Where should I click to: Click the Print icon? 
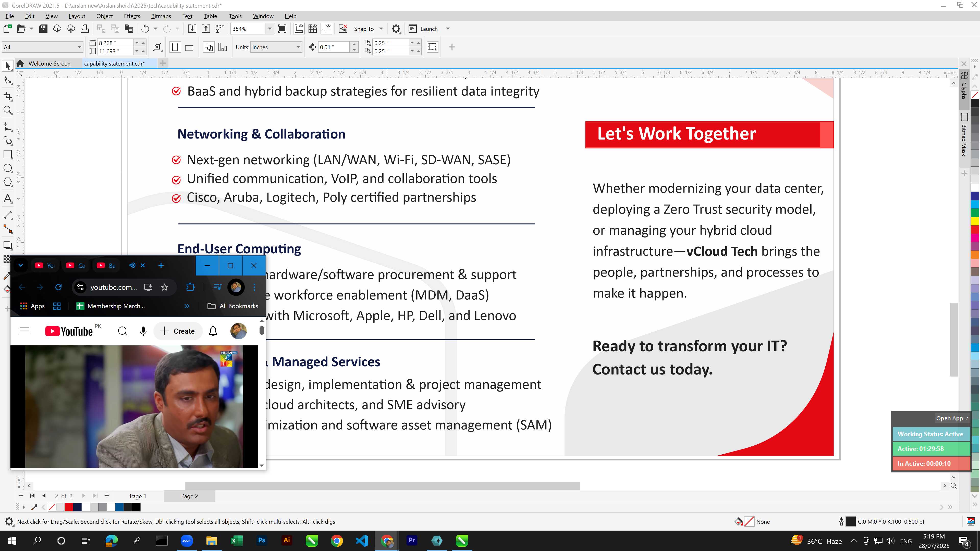(84, 29)
